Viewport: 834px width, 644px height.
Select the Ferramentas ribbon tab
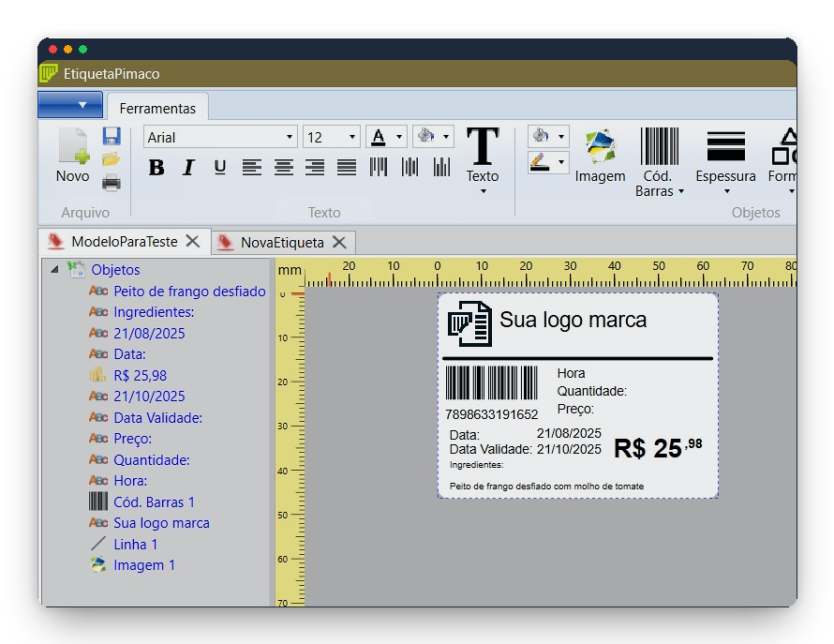[157, 108]
